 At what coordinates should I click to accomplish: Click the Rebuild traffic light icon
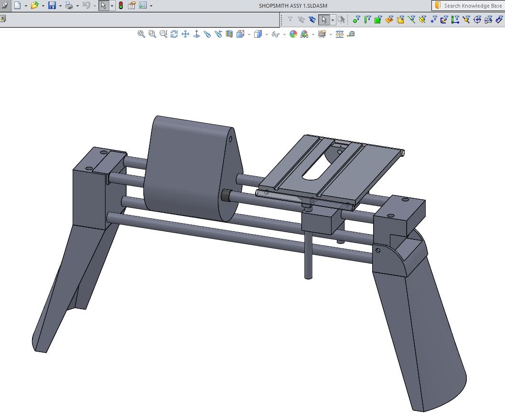coord(121,5)
